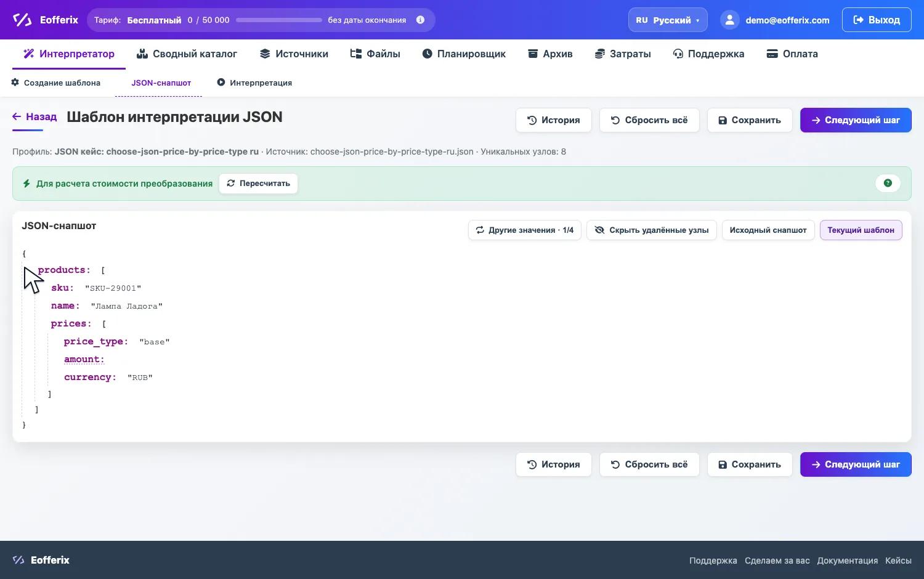Viewport: 924px width, 579px height.
Task: Click the top Сбросить всё button
Action: (x=649, y=120)
